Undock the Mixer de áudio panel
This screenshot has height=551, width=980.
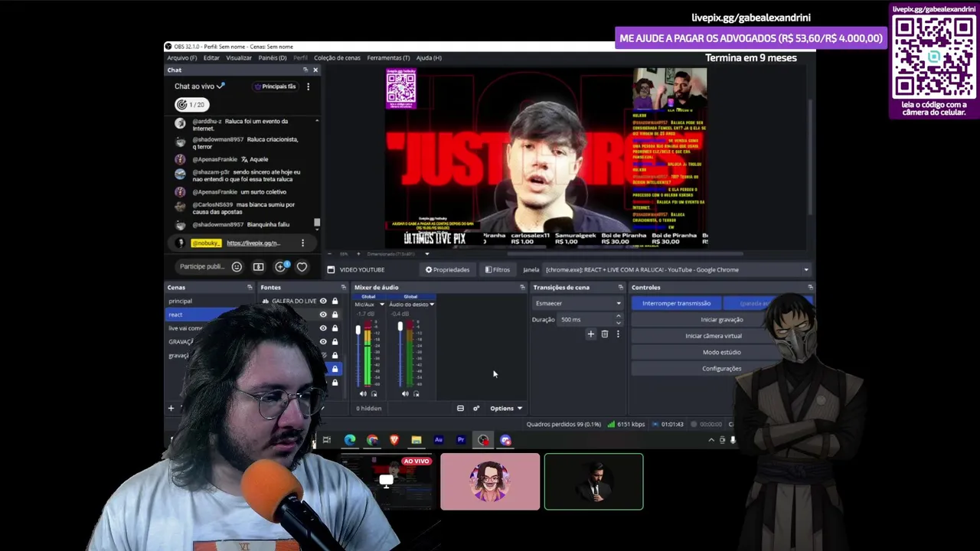tap(522, 287)
